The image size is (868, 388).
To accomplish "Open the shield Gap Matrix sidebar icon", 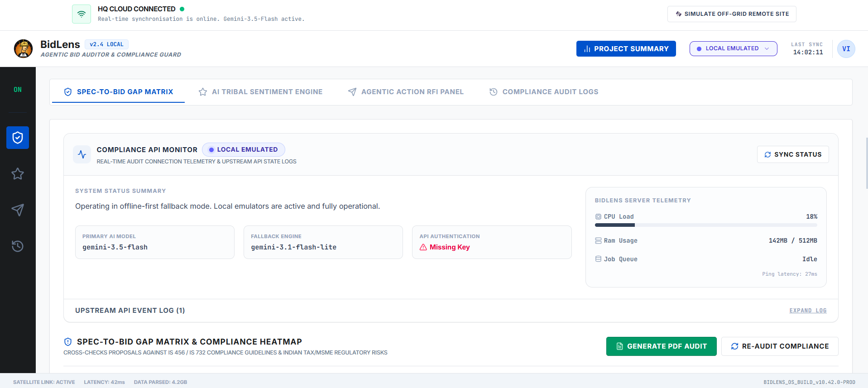I will pos(18,138).
